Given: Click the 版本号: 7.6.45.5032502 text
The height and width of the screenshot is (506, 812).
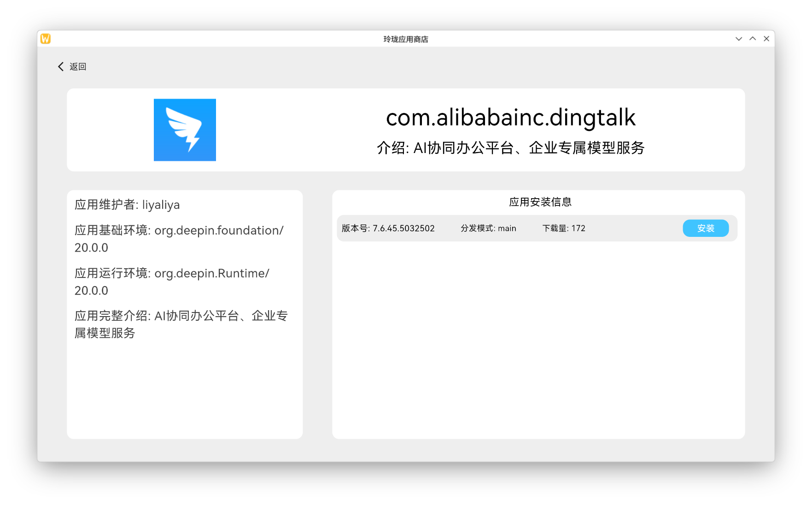Looking at the screenshot, I should click(388, 228).
